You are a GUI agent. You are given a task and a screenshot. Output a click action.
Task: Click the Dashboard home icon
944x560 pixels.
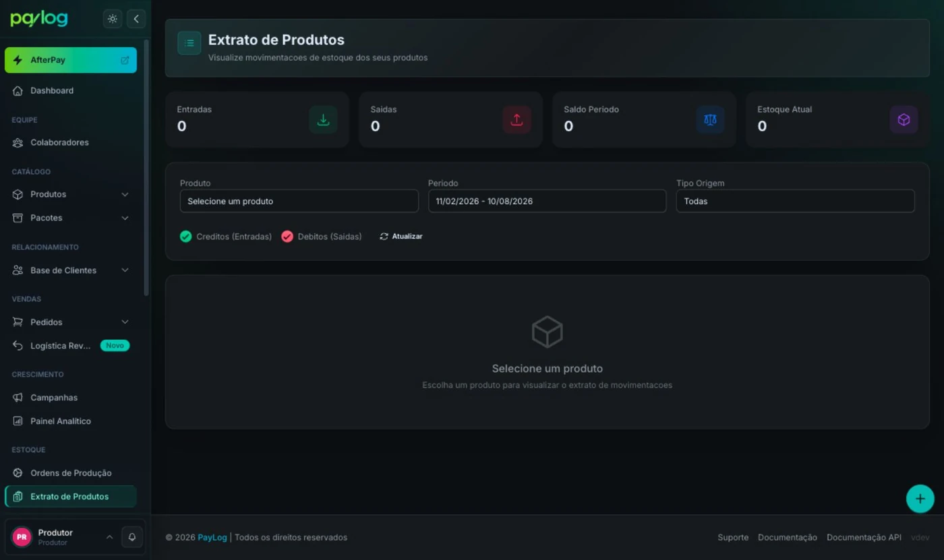[18, 91]
